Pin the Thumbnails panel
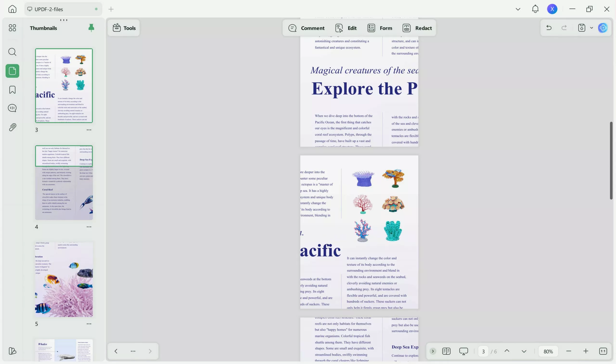This screenshot has width=616, height=364. pos(91,28)
